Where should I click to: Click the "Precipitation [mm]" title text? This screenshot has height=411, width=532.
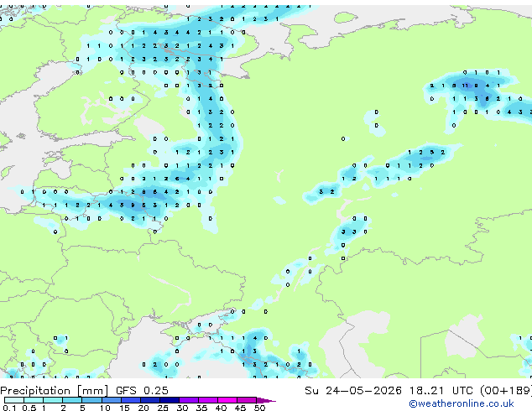tap(55, 391)
